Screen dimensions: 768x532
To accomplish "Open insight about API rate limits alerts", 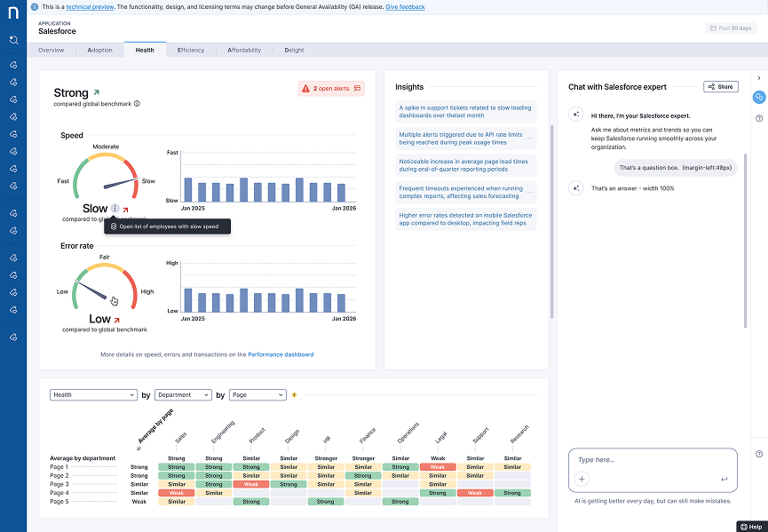I will pos(466,139).
